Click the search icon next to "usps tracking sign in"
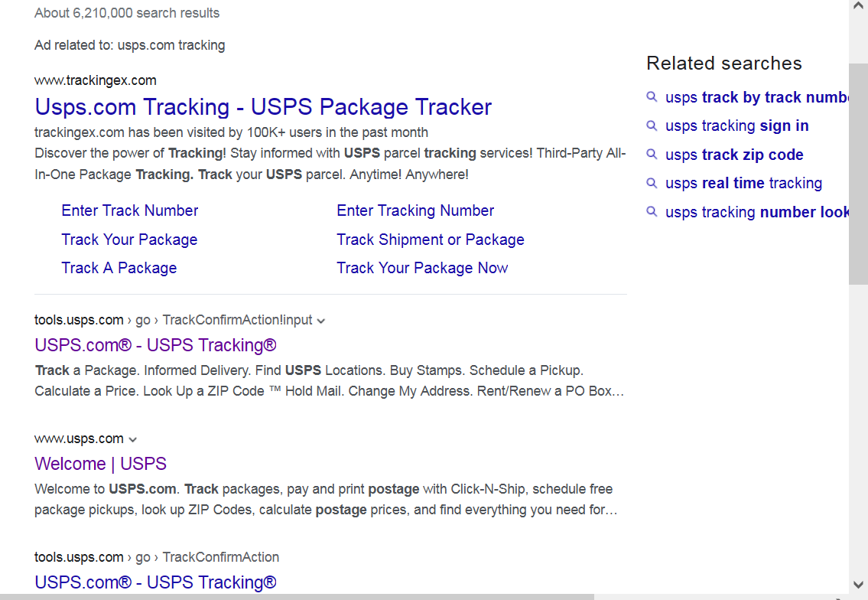This screenshot has height=600, width=868. tap(652, 126)
